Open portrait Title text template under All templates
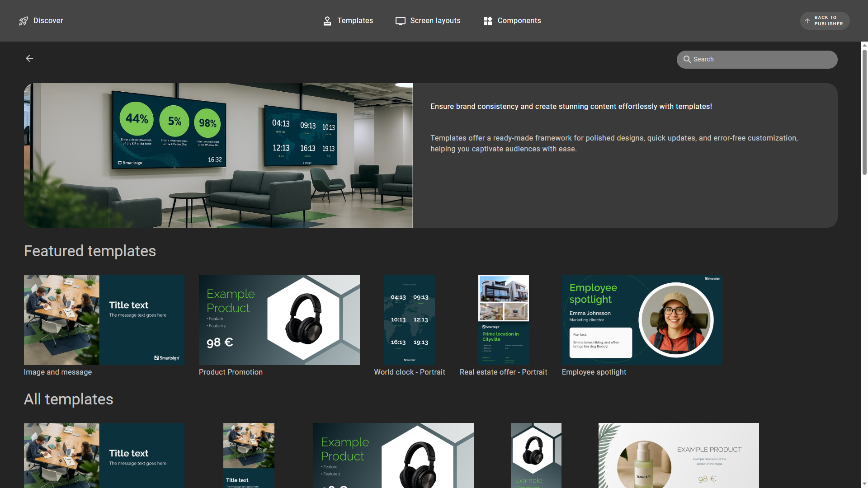Image resolution: width=868 pixels, height=488 pixels. [x=249, y=455]
